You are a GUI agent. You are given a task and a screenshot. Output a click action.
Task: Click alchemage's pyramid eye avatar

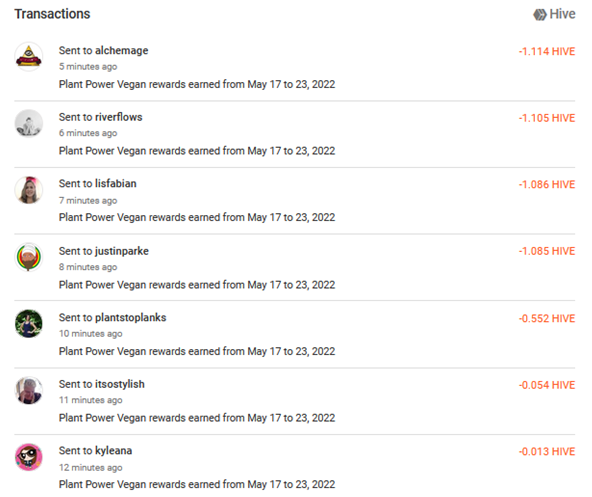pyautogui.click(x=29, y=57)
